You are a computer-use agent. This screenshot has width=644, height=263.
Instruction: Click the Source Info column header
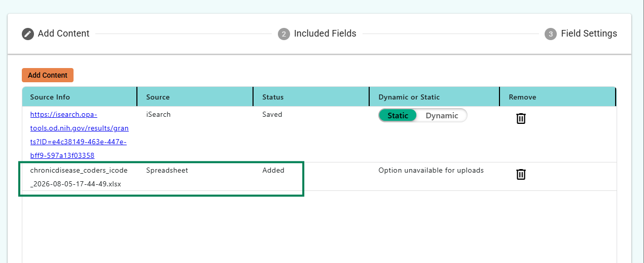(x=80, y=97)
